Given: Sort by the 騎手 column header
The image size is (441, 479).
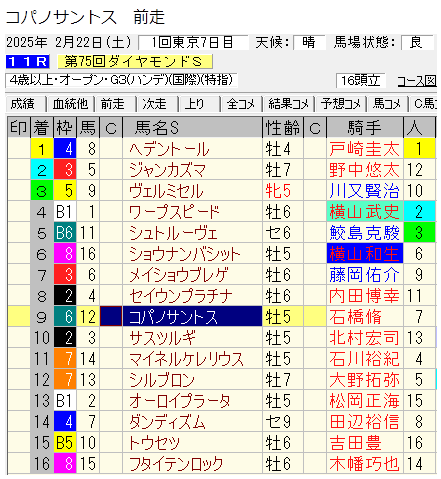Looking at the screenshot, I should [365, 127].
